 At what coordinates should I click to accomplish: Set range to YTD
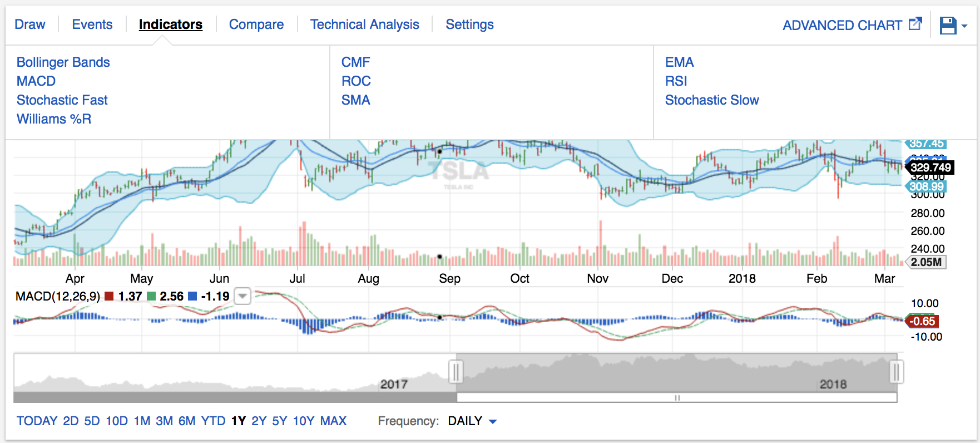pyautogui.click(x=213, y=421)
